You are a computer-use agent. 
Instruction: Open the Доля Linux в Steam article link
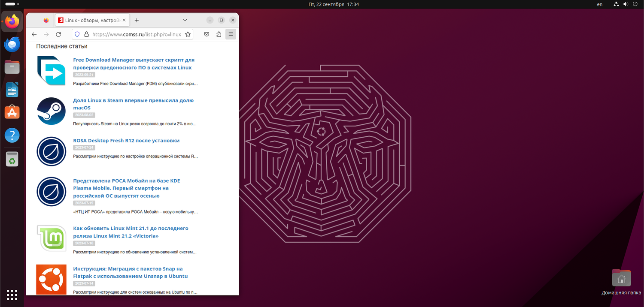pos(133,104)
